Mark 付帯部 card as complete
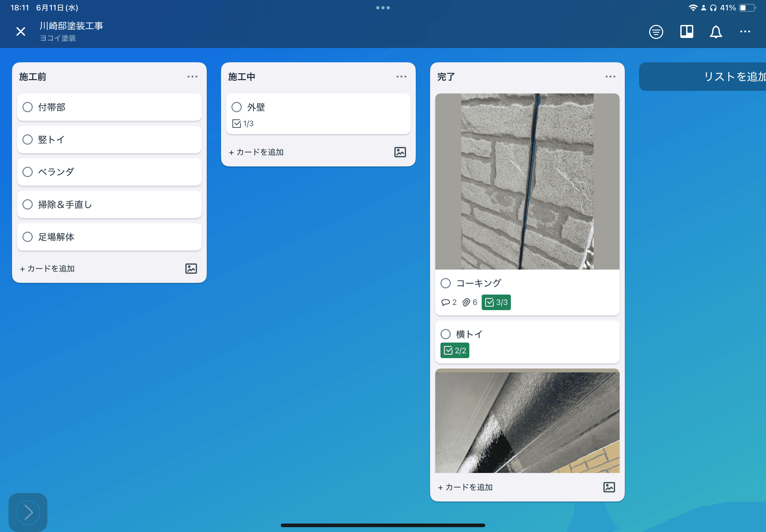 coord(28,107)
